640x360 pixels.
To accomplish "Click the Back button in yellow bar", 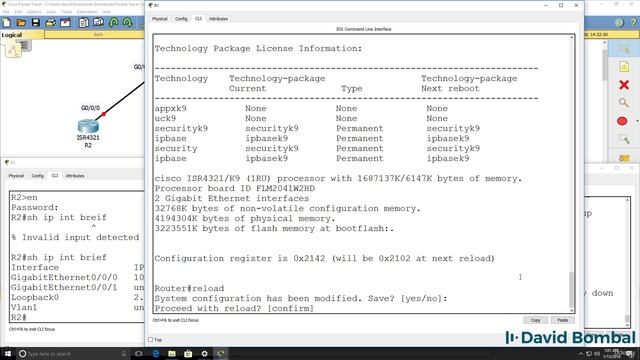I will point(98,35).
